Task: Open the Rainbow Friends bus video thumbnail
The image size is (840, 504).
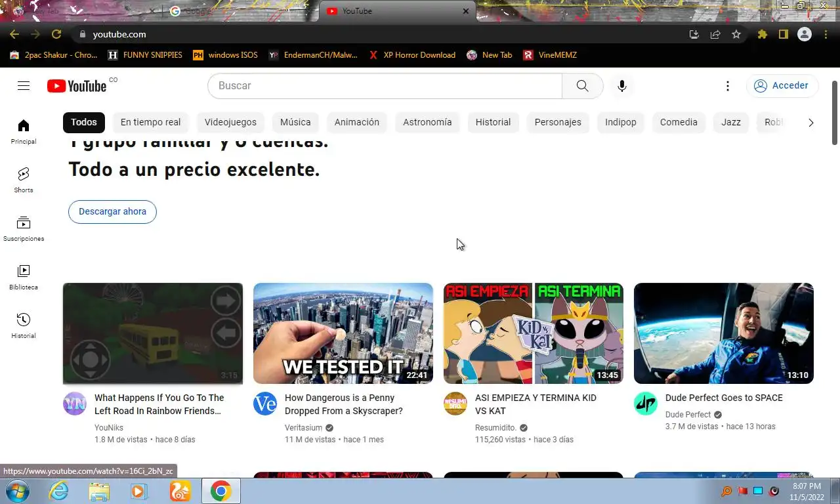Action: [x=153, y=333]
